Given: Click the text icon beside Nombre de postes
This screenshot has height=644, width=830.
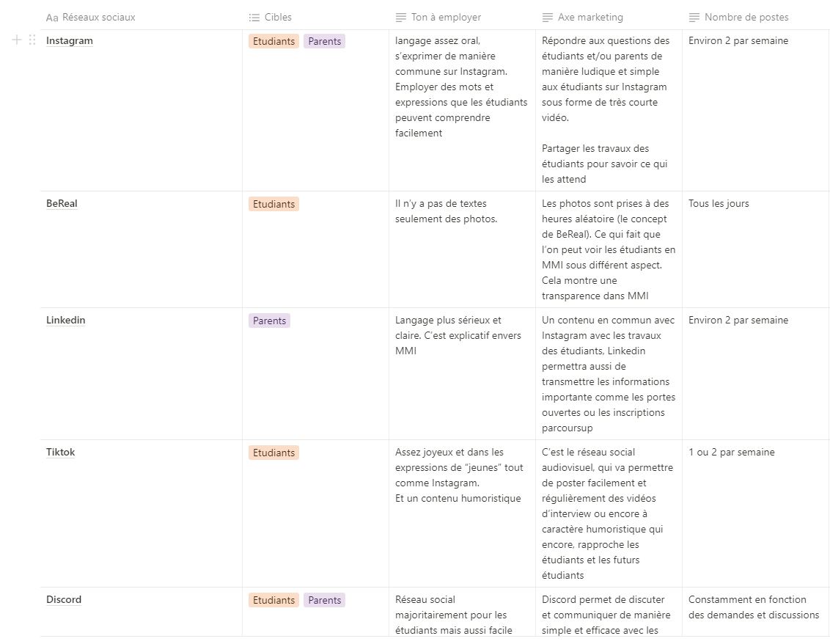Looking at the screenshot, I should (x=694, y=18).
